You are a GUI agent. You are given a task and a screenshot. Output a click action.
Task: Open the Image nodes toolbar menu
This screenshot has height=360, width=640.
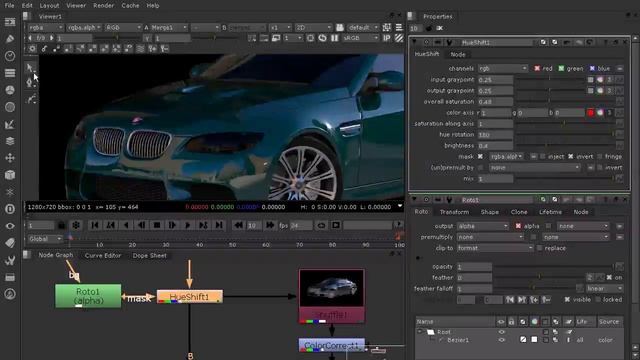point(10,22)
